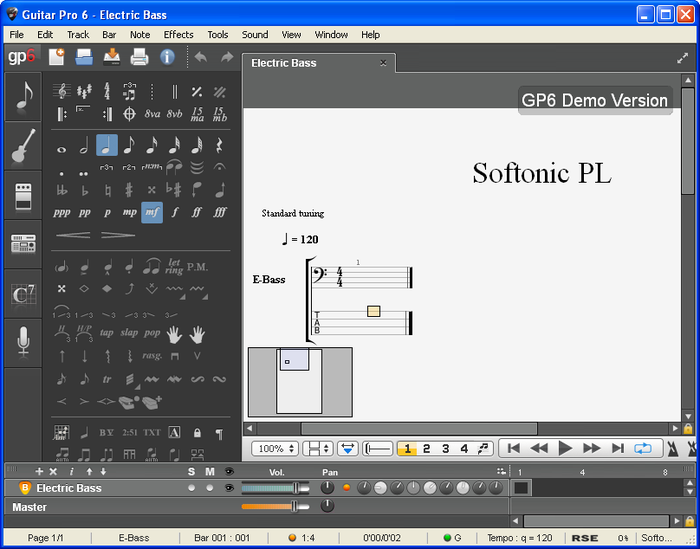Open a file using the folder icon
This screenshot has width=700, height=549.
pos(84,57)
